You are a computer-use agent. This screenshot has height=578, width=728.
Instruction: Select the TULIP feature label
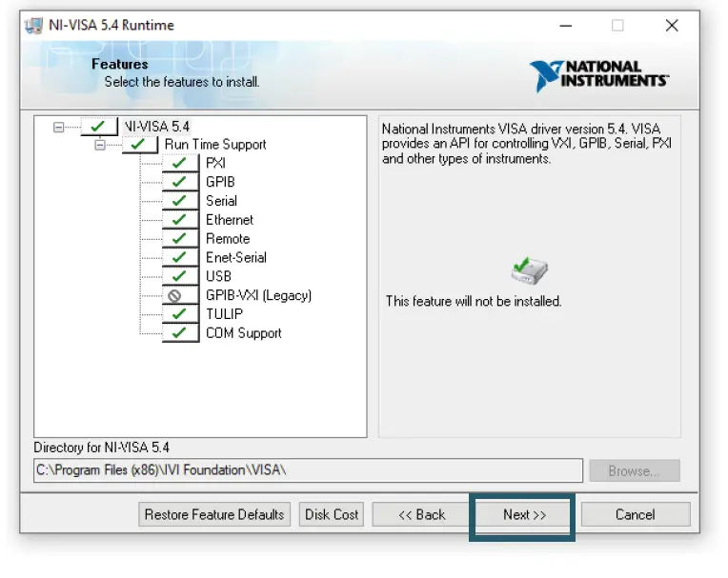pyautogui.click(x=224, y=314)
